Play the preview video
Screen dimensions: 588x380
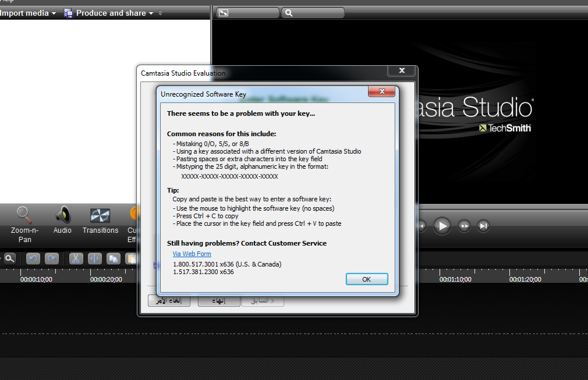coord(442,226)
